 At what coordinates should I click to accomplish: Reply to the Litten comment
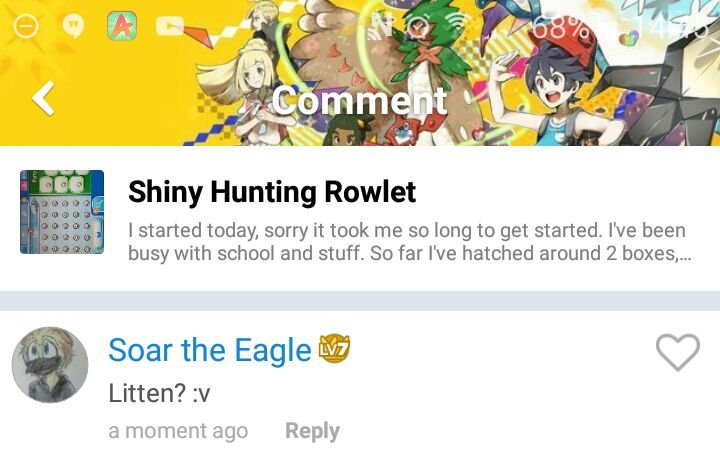(312, 431)
